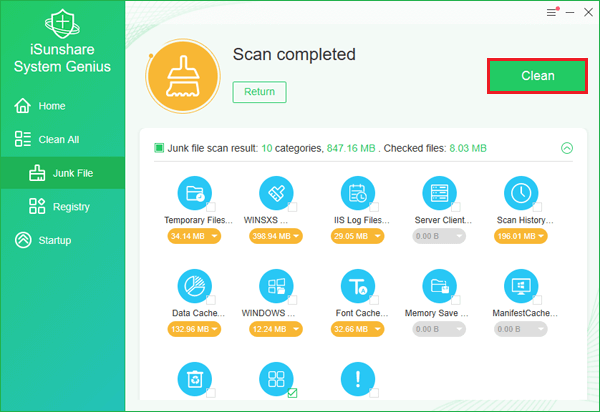This screenshot has width=600, height=412.
Task: Click the ManifestCache label text
Action: click(525, 313)
